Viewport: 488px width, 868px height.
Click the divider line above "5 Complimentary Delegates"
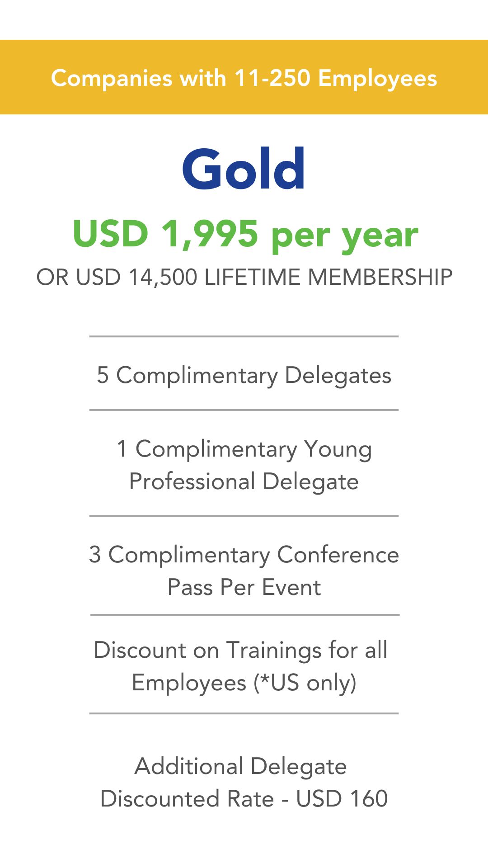tap(244, 336)
